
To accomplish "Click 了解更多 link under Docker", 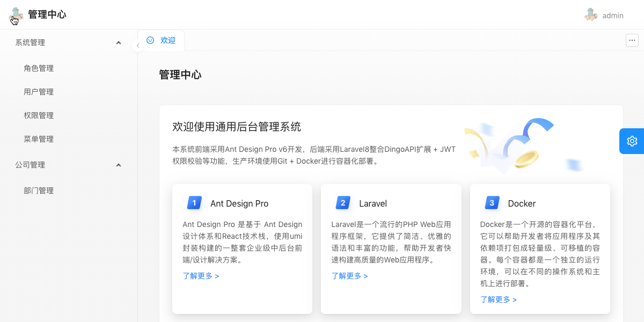I will pos(499,299).
